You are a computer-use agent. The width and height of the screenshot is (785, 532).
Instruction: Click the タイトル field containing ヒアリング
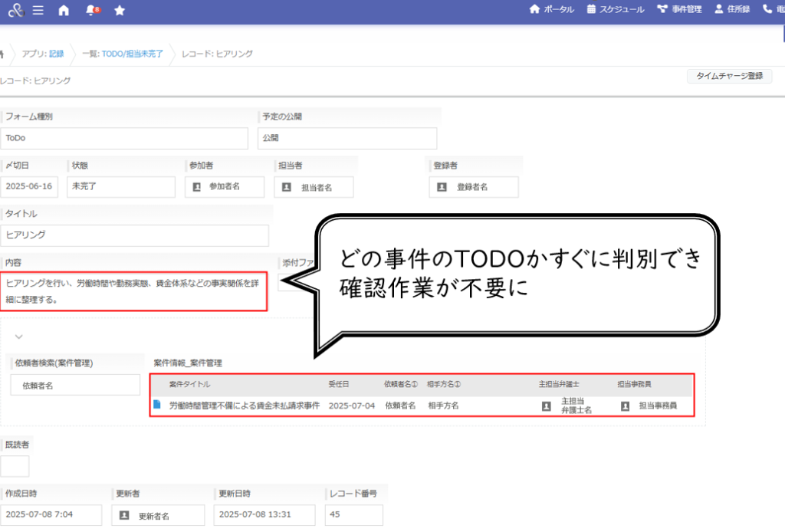click(x=136, y=235)
